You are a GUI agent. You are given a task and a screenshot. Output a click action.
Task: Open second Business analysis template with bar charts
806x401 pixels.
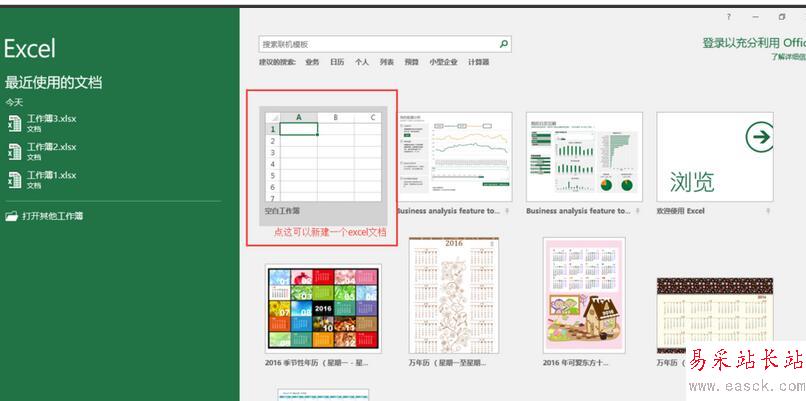tap(584, 157)
